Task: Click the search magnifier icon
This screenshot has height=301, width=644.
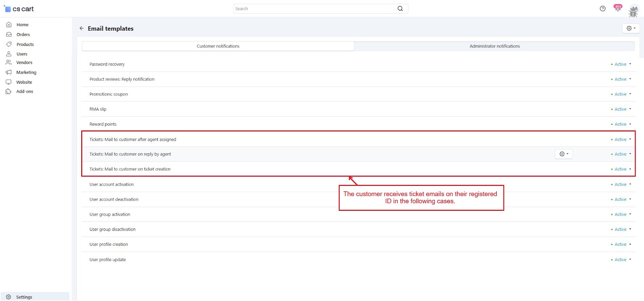Action: tap(400, 8)
